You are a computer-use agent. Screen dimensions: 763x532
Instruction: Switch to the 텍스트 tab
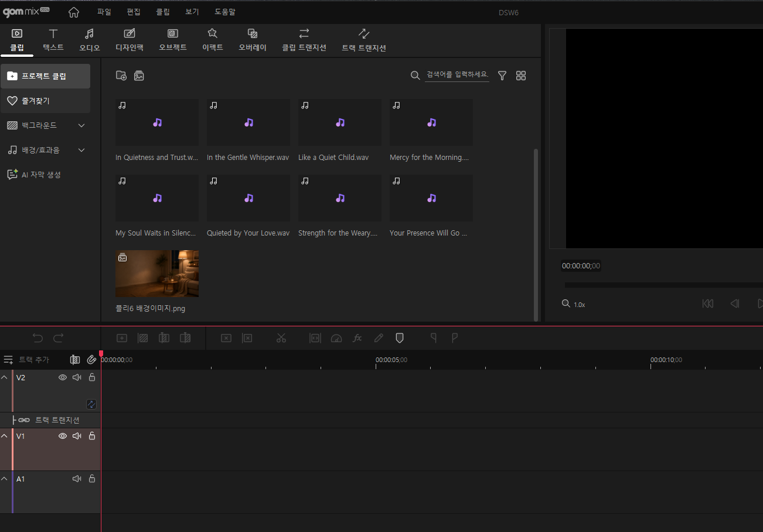[x=53, y=40]
